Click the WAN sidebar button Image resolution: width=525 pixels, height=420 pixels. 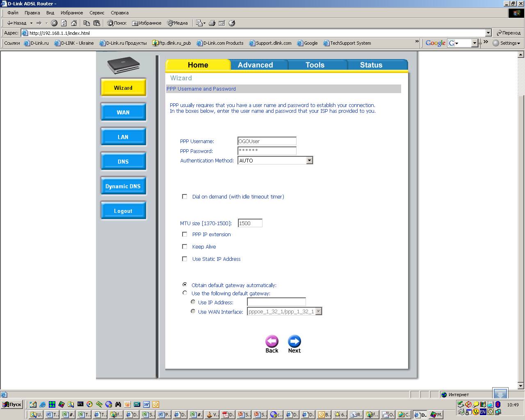tap(123, 112)
